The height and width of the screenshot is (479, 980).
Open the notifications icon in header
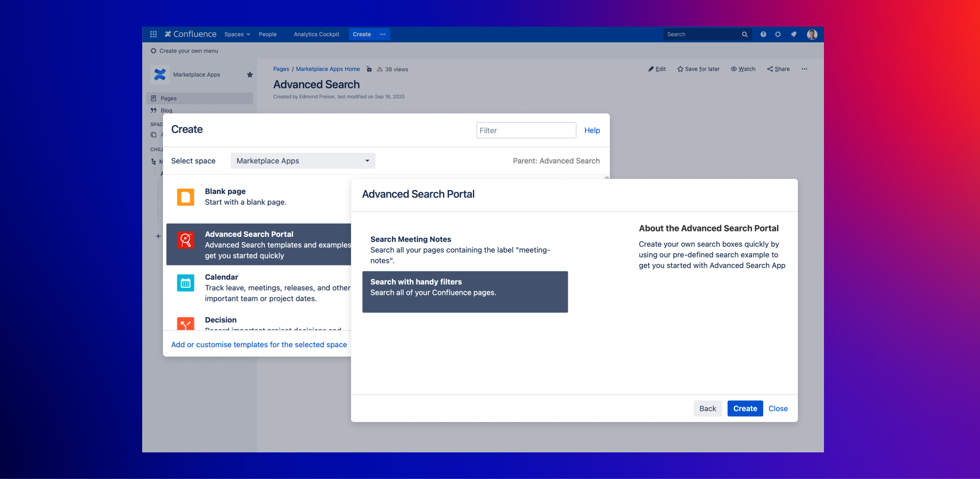(794, 34)
